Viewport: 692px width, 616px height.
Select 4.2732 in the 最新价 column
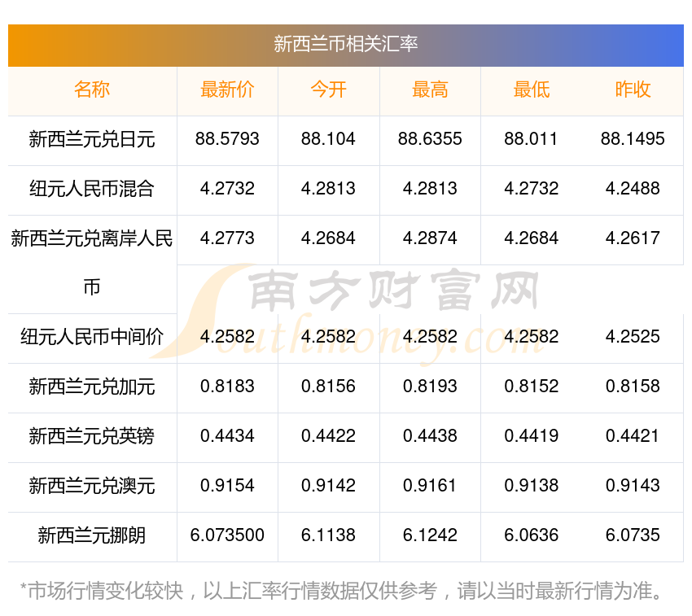coord(227,189)
